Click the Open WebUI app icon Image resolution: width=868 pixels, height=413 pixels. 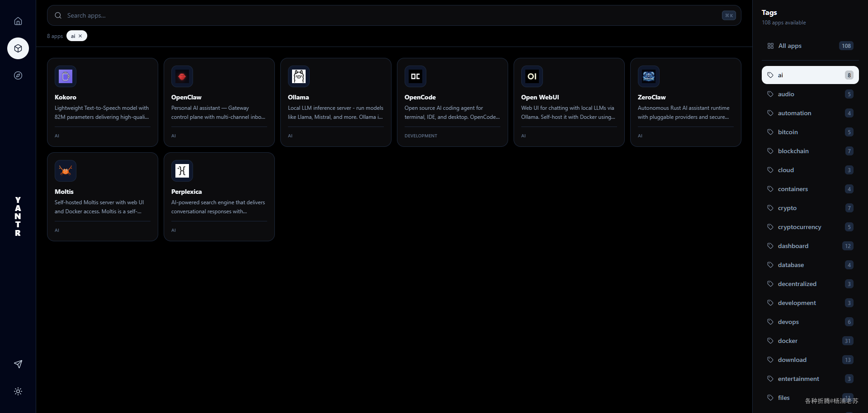532,76
